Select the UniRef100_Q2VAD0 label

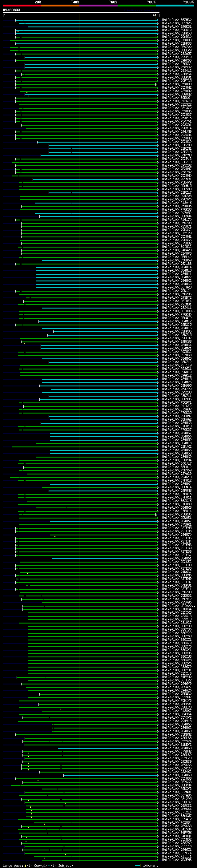point(176,91)
